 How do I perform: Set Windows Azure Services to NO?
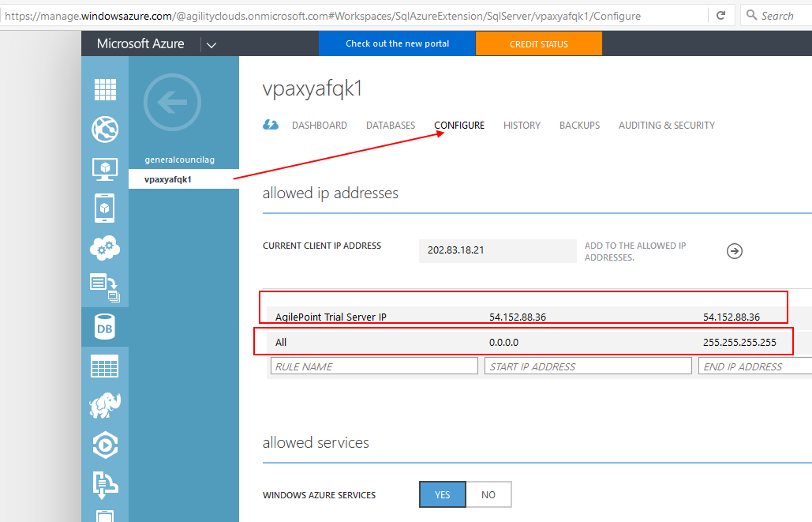(x=488, y=494)
